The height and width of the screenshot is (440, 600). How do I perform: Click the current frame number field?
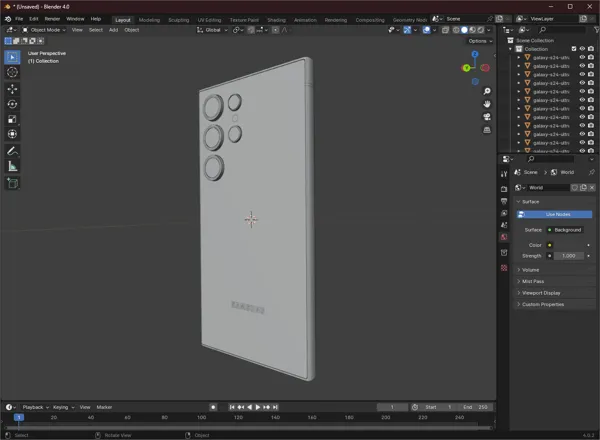click(x=392, y=407)
